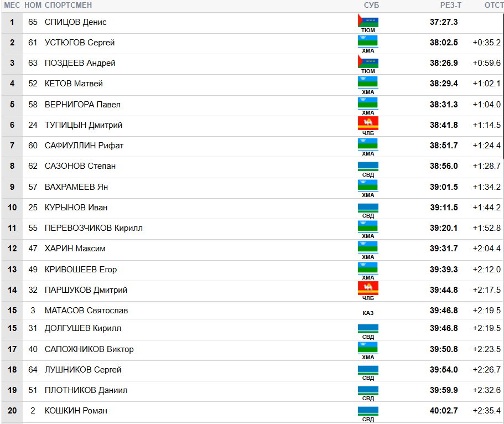This screenshot has width=504, height=424.
Task: Click gap value +2:04.4
Action: point(487,249)
